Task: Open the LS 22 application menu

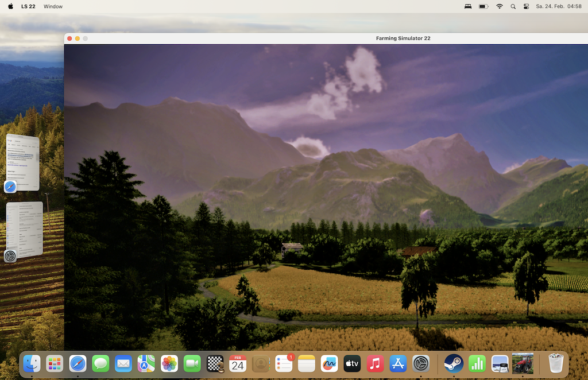Action: [28, 6]
